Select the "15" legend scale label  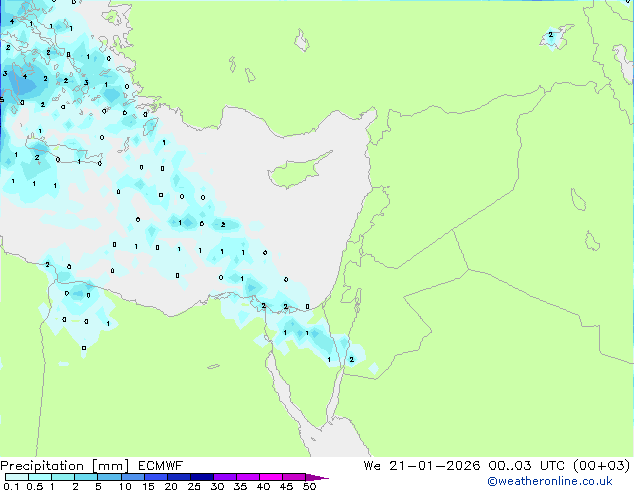pyautogui.click(x=148, y=486)
